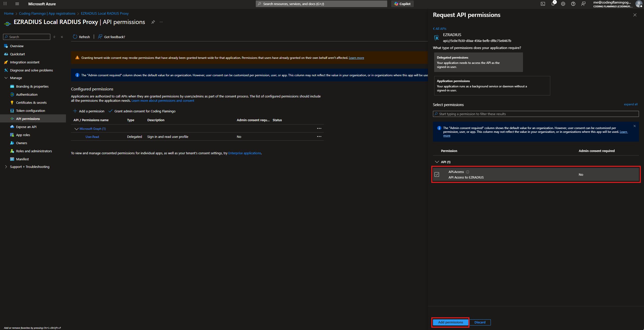The height and width of the screenshot is (330, 644).
Task: Click Discard button
Action: pyautogui.click(x=480, y=322)
